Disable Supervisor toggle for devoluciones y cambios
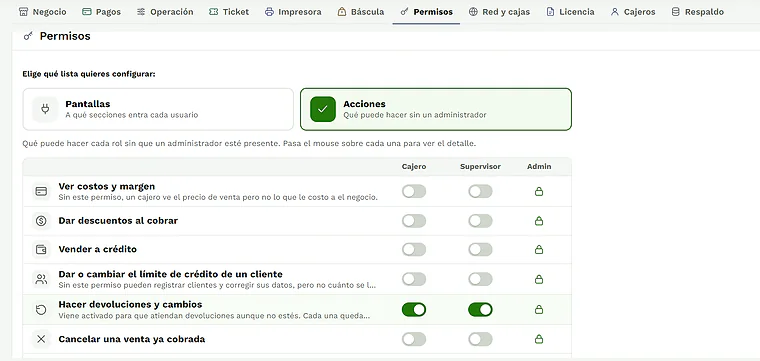This screenshot has width=760, height=361. (x=480, y=309)
